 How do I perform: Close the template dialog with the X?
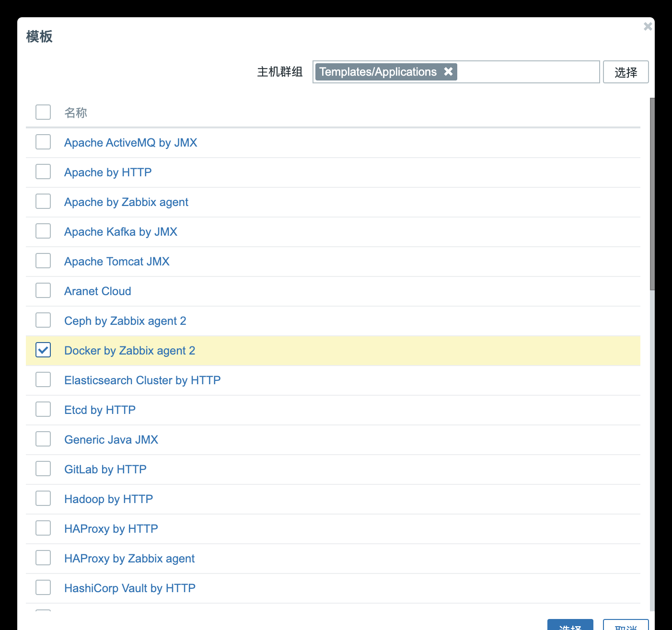tap(648, 26)
